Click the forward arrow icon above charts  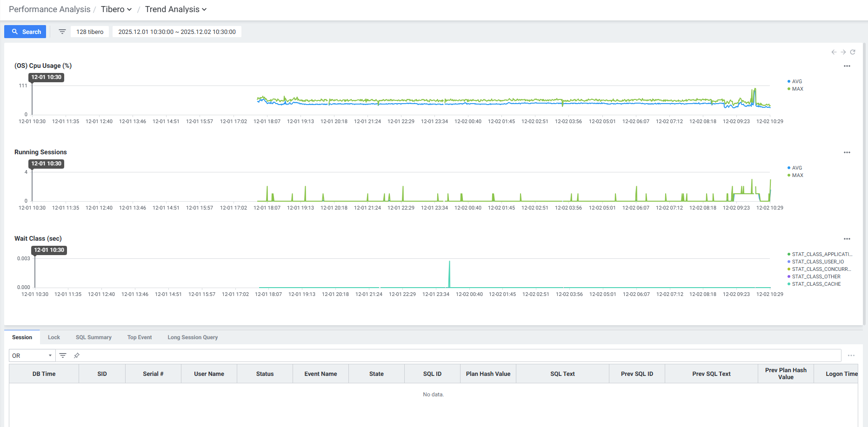click(843, 52)
